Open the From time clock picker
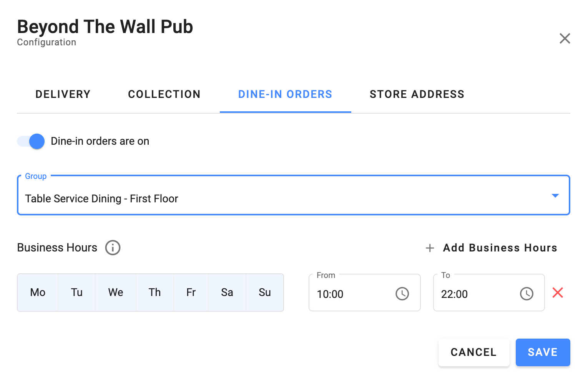Image resolution: width=588 pixels, height=377 pixels. pyautogui.click(x=402, y=294)
